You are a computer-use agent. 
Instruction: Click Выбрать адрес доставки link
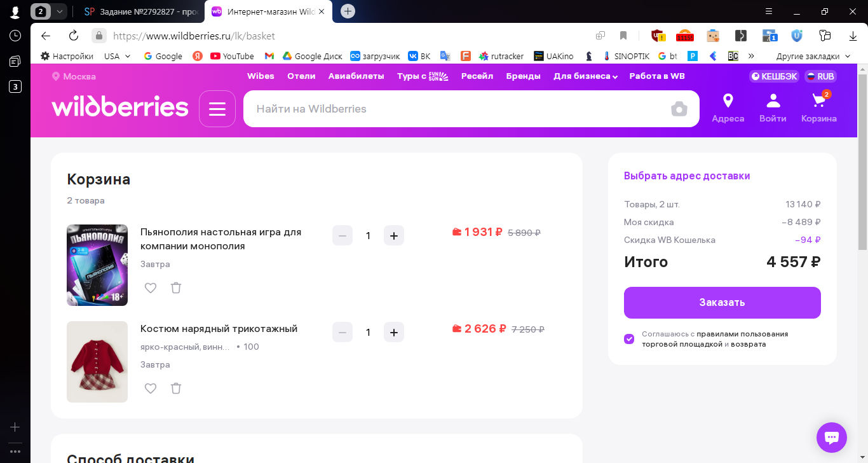coord(687,176)
